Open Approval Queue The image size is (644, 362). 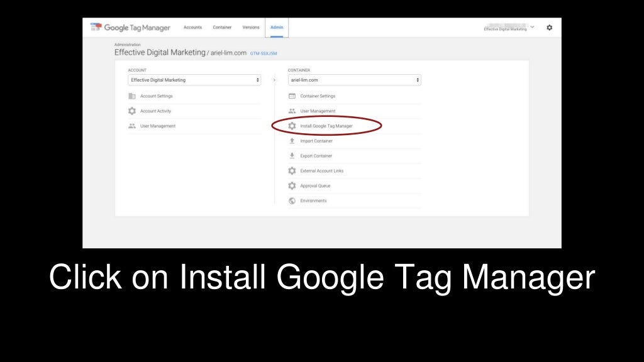tap(315, 186)
